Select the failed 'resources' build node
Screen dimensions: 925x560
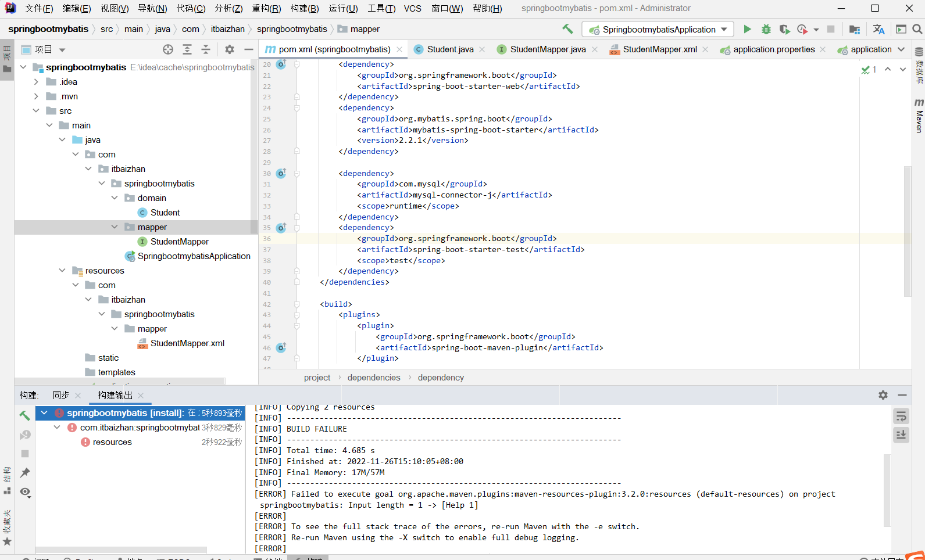(x=112, y=442)
